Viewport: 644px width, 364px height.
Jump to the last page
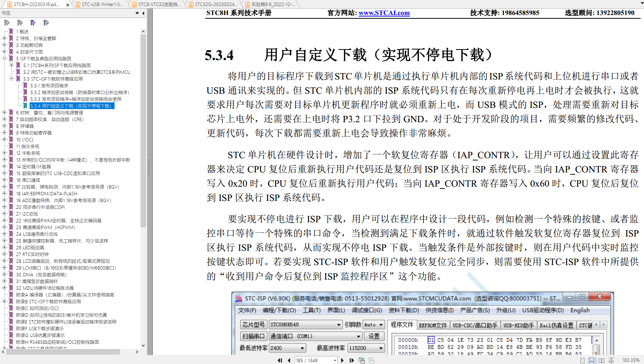click(x=352, y=360)
